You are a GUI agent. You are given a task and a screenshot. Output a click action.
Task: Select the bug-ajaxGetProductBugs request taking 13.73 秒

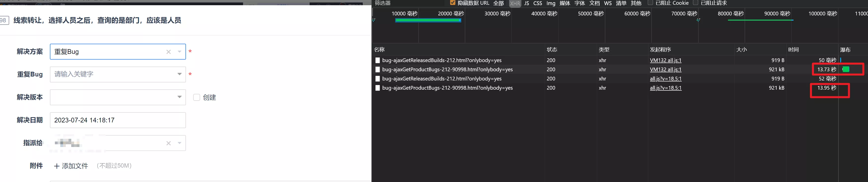coord(447,70)
